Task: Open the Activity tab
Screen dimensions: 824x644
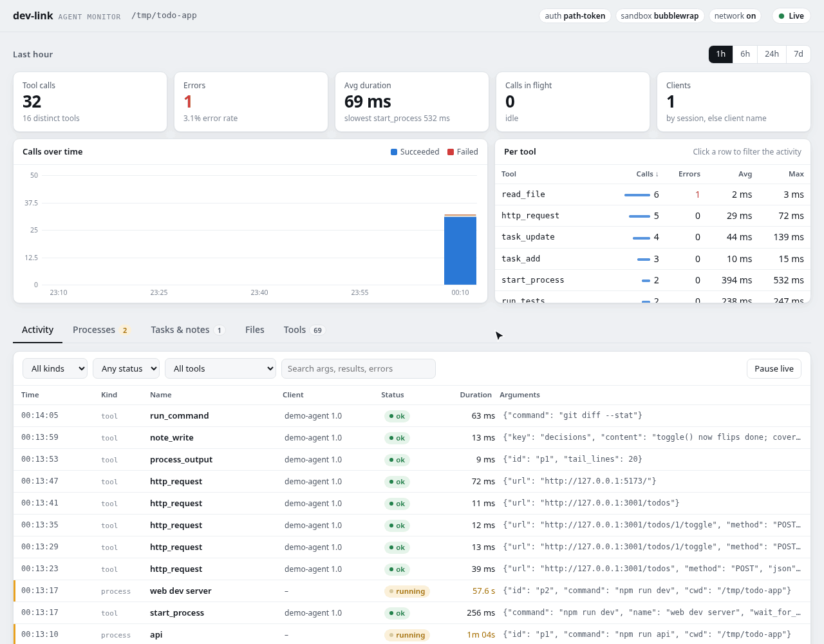Action: [37, 330]
